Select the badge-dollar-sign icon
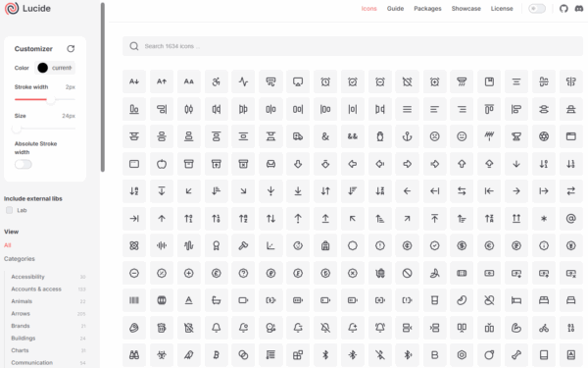Viewport: 588px width, 368px height. 462,245
